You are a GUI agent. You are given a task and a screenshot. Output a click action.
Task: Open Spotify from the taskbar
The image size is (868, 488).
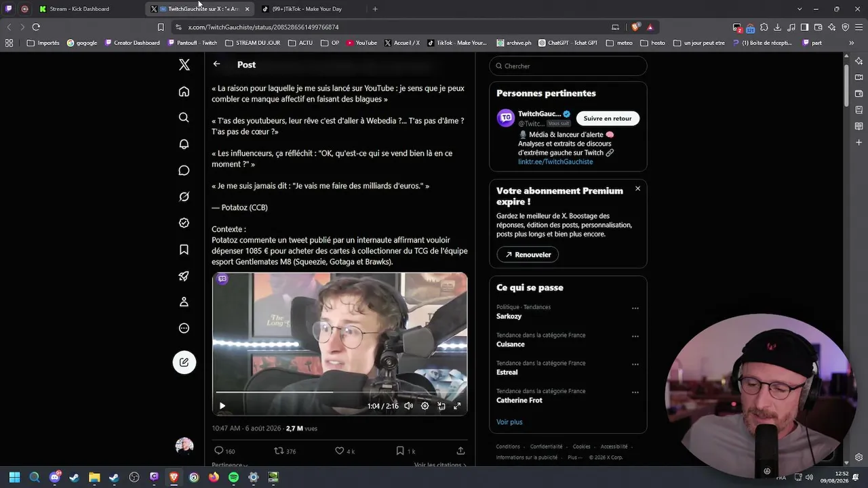pos(233,477)
